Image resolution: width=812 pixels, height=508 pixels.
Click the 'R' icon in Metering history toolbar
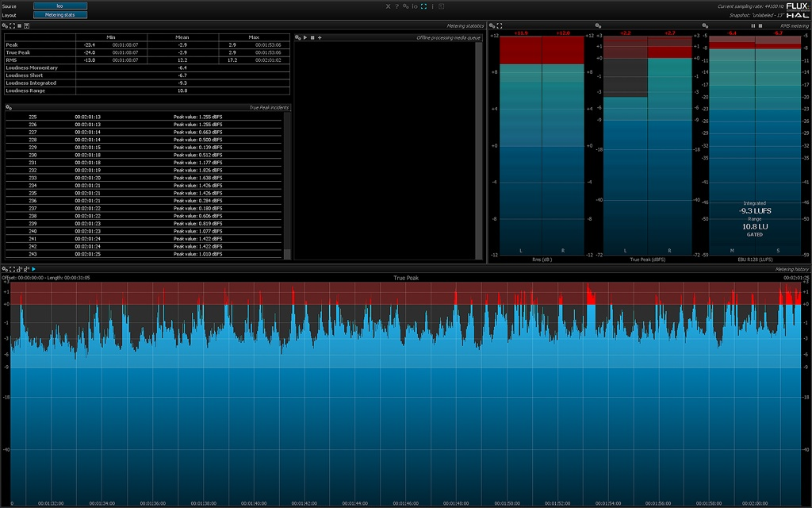[x=26, y=269]
